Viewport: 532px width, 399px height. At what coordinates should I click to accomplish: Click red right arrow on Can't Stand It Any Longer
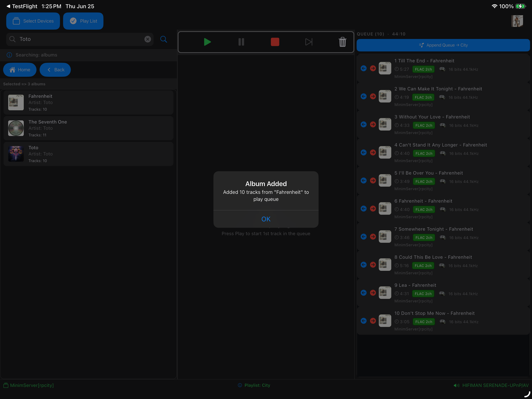click(x=373, y=153)
